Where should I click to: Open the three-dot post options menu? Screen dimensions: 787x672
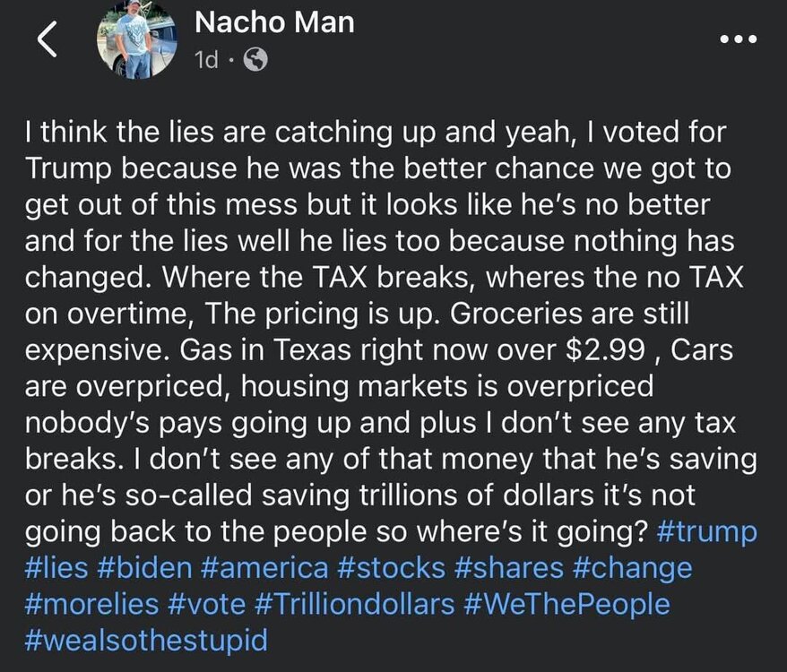739,39
